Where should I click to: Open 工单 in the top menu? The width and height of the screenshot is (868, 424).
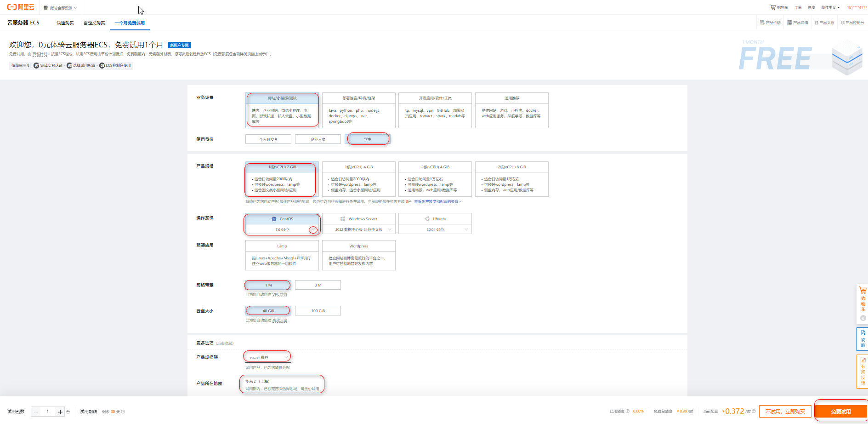[798, 7]
